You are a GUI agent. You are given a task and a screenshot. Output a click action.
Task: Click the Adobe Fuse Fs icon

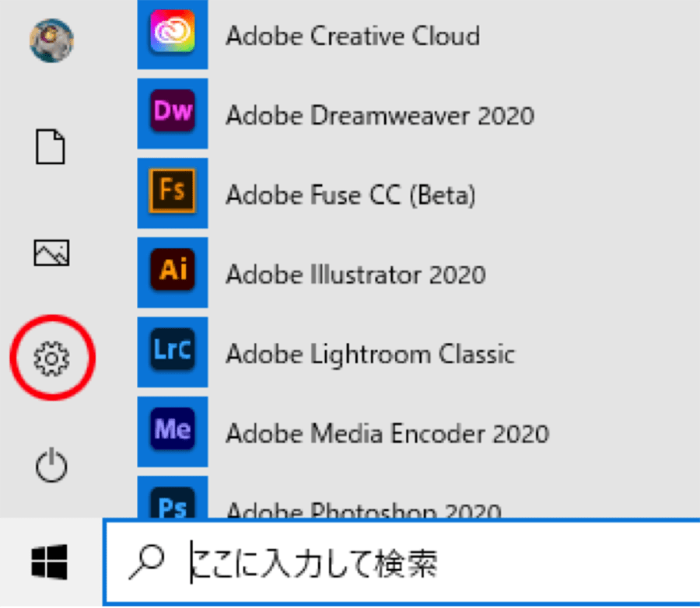tap(173, 193)
